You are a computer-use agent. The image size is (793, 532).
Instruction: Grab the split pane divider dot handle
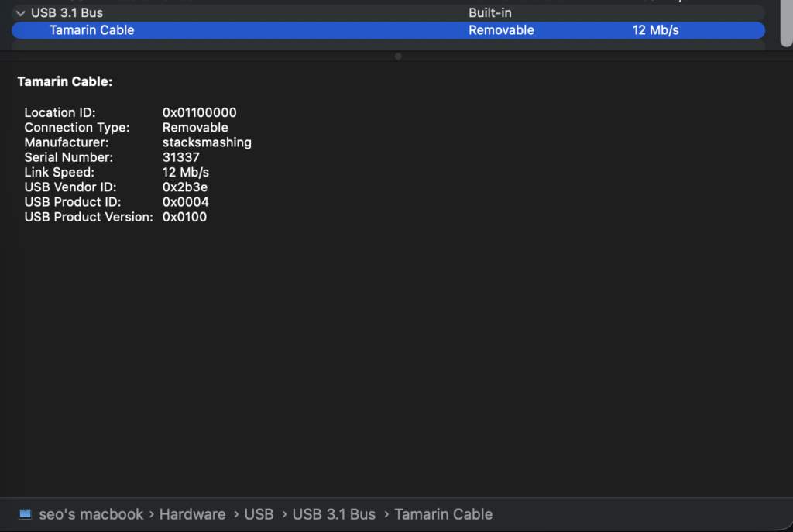(398, 56)
